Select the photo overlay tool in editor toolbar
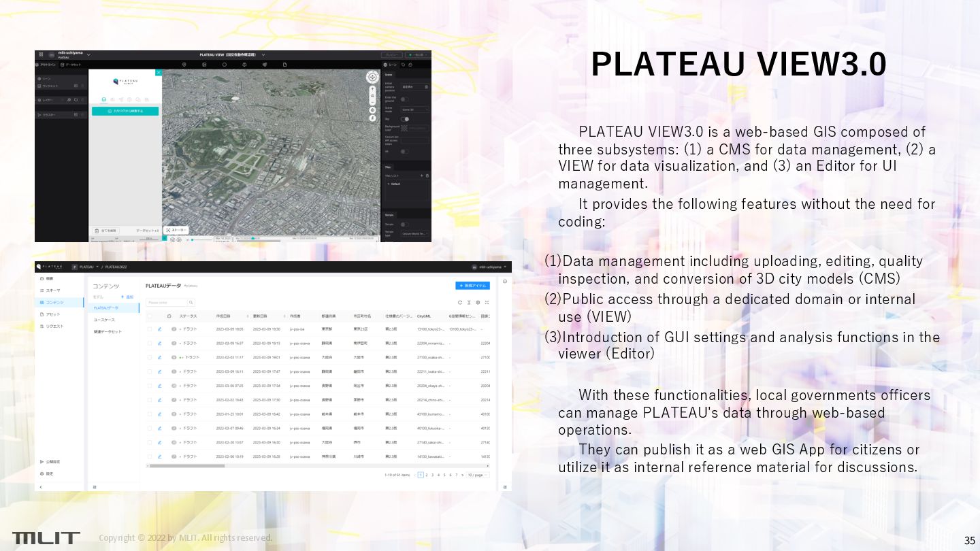 coord(204,65)
